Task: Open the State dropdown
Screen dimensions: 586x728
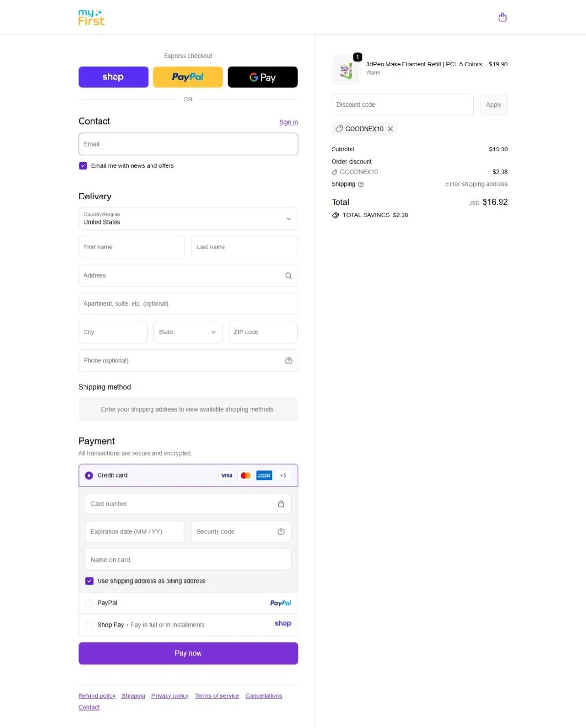Action: click(188, 332)
